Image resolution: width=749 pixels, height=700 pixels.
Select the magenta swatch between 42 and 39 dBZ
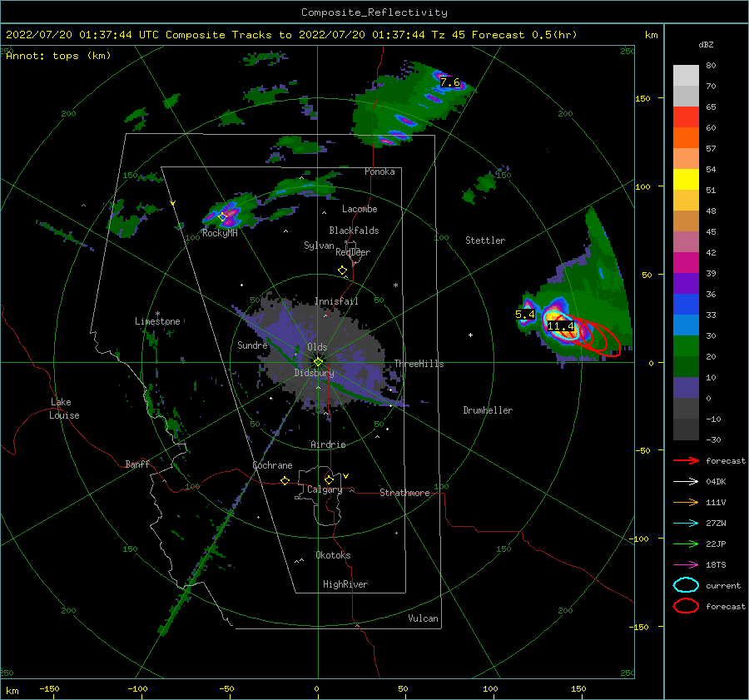pos(686,263)
